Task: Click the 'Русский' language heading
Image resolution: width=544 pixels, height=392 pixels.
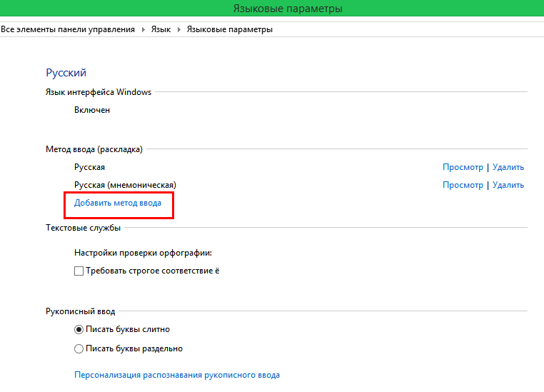Action: tap(66, 73)
